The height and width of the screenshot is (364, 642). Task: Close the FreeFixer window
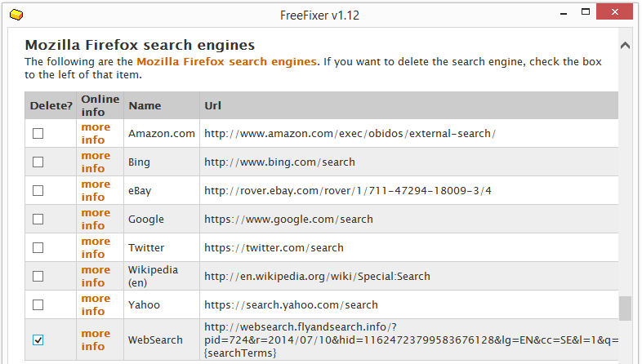click(x=614, y=12)
